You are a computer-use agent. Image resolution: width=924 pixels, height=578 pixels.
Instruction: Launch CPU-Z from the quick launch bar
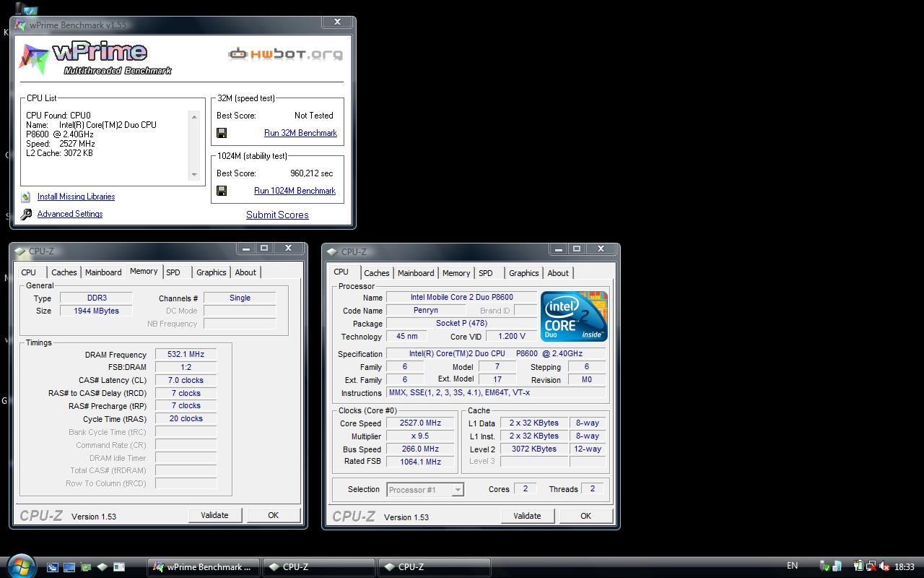coord(103,567)
